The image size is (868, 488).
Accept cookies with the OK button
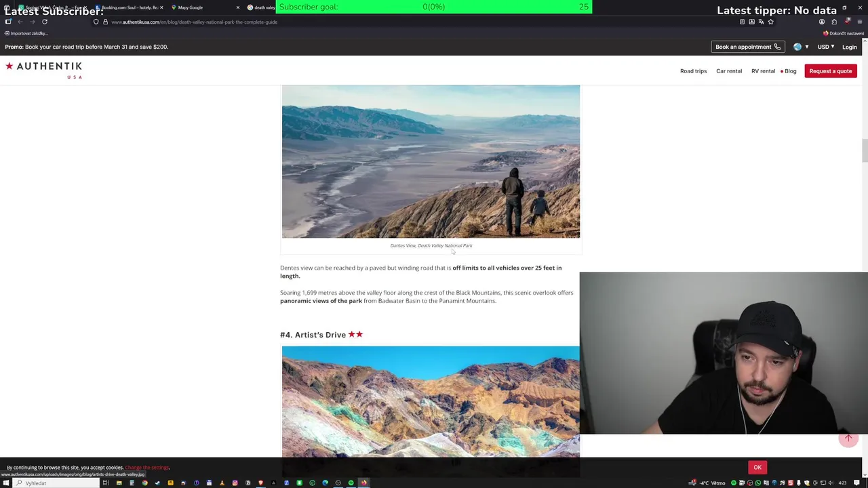[757, 467]
